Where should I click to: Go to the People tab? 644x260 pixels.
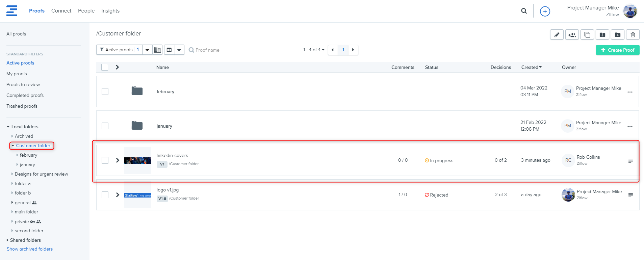(86, 11)
